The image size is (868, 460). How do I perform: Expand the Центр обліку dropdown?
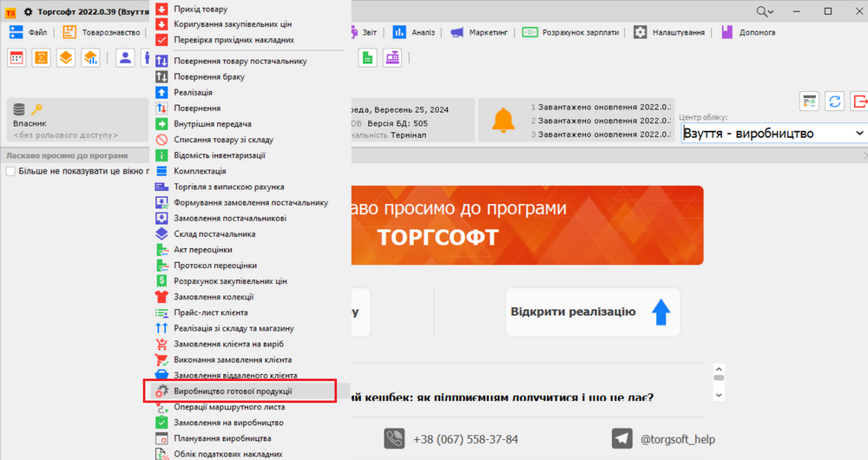(x=859, y=134)
